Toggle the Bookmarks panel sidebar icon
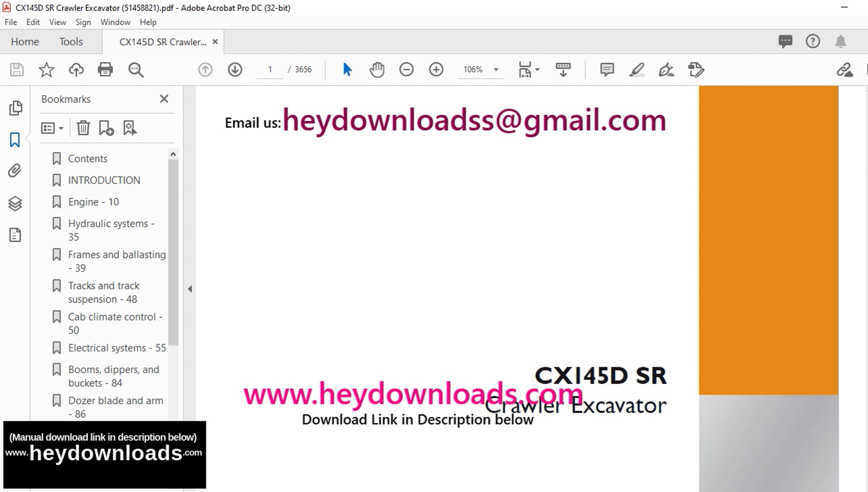The image size is (868, 492). coord(15,140)
